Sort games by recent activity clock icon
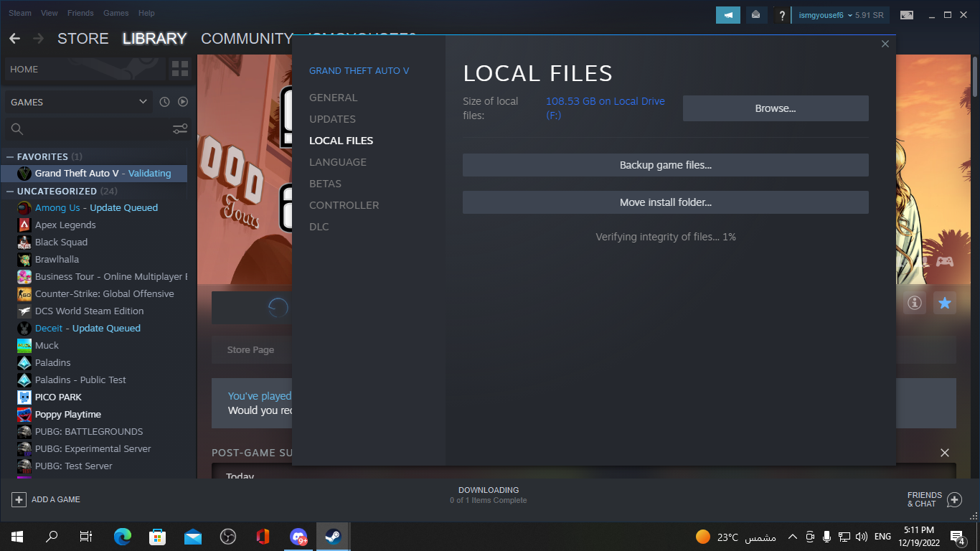 pos(164,102)
